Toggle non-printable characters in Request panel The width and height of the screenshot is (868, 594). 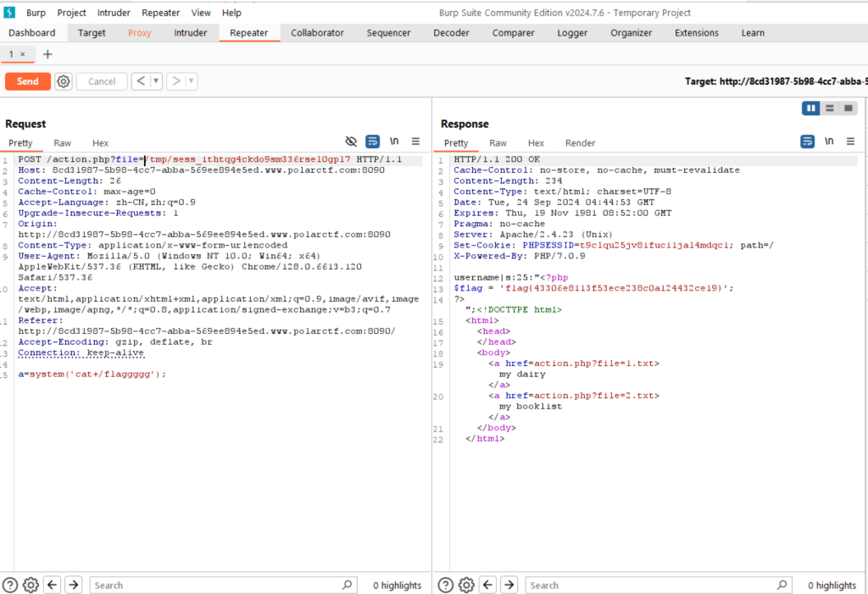(x=394, y=142)
